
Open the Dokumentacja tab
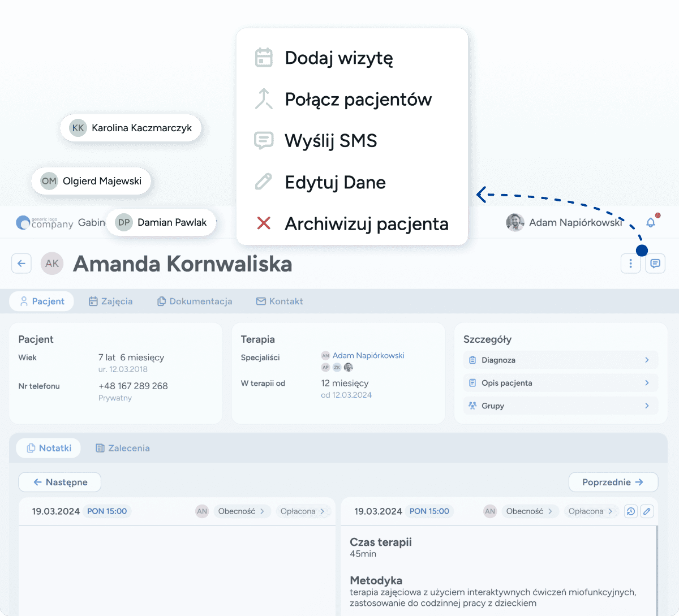(x=195, y=301)
